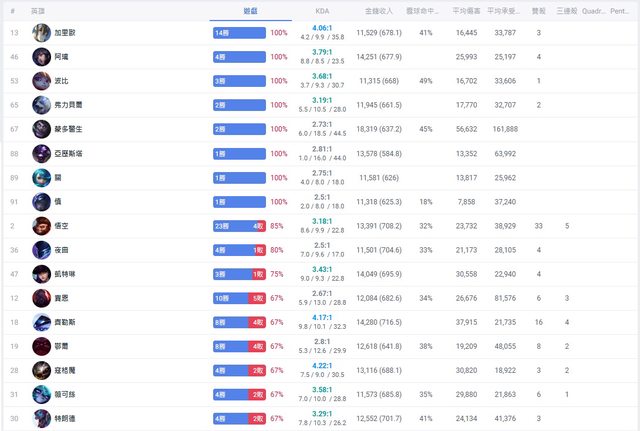Screen dimensions: 640x431
Task: Click the 凱特琳 champion icon
Action: click(x=41, y=274)
